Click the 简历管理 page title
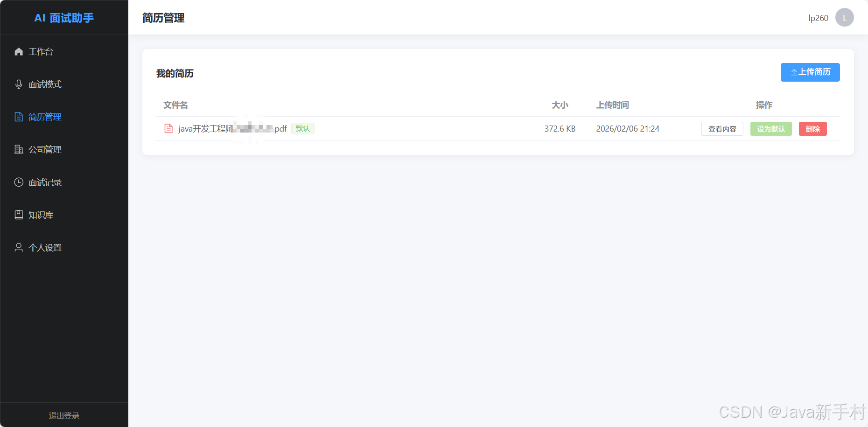 coord(163,18)
